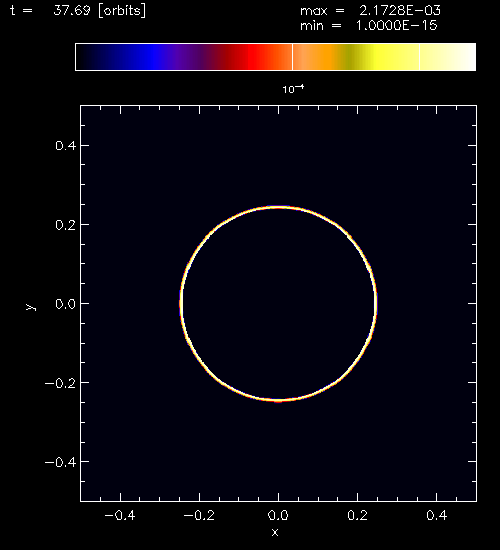Click the top of the bright ring

point(278,207)
